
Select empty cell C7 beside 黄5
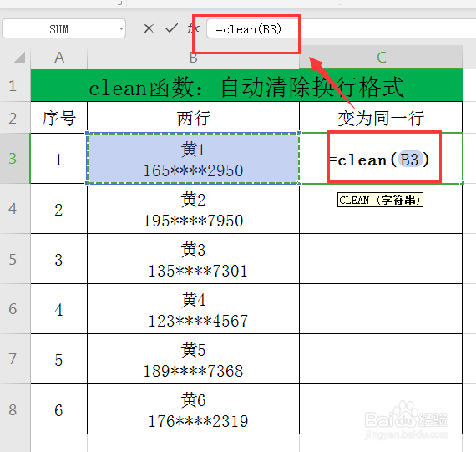[381, 359]
